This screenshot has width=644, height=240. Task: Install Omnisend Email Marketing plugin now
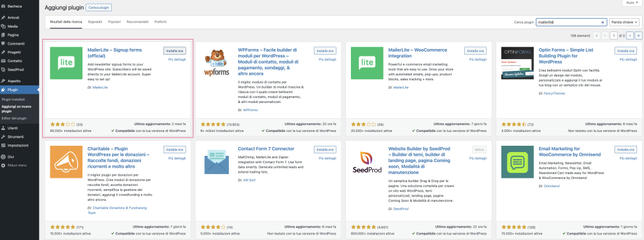[x=626, y=150]
